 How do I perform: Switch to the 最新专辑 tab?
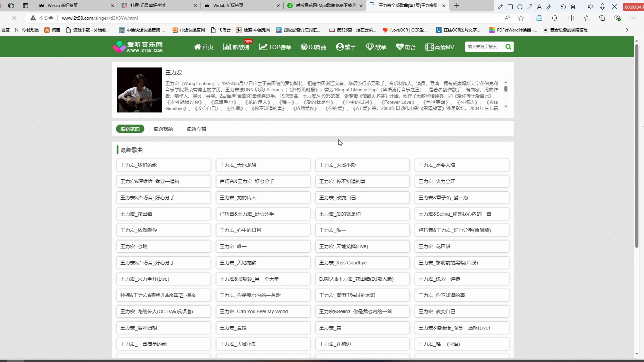196,128
